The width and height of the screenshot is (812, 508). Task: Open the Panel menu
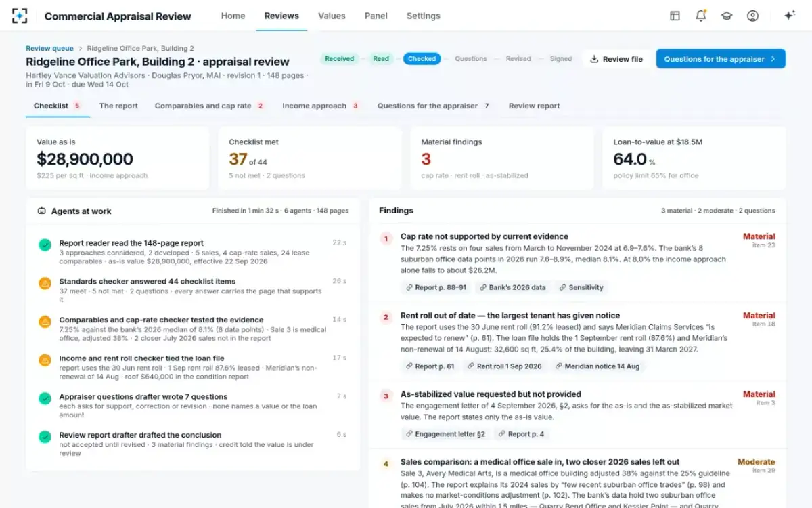pos(376,16)
